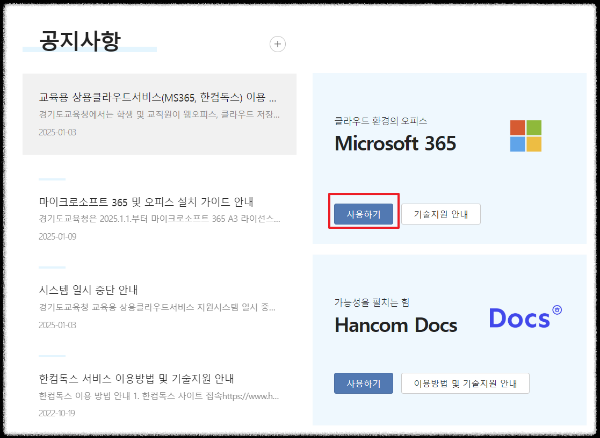Image resolution: width=600 pixels, height=438 pixels.
Task: Click the date 2022-10-19
Action: 57,413
